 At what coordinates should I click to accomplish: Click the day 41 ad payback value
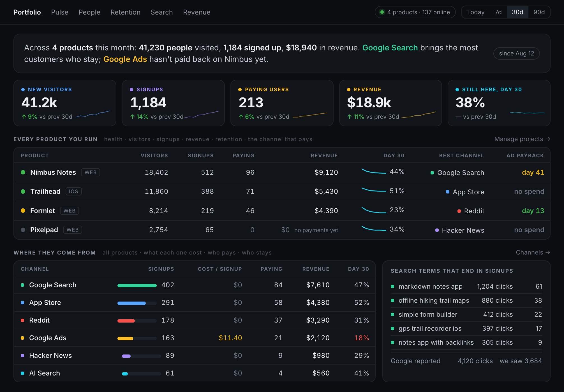pos(533,172)
